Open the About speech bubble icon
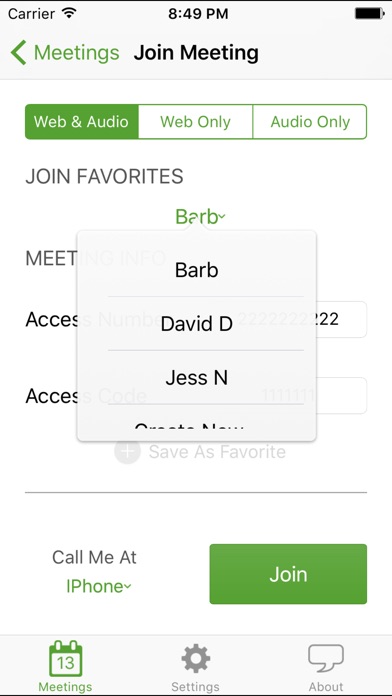The width and height of the screenshot is (392, 696). (326, 659)
